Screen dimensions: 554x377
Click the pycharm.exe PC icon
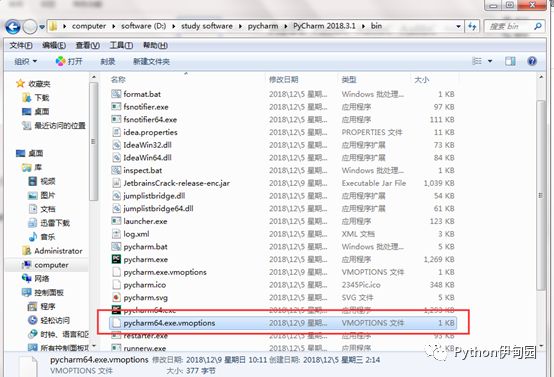[116, 259]
